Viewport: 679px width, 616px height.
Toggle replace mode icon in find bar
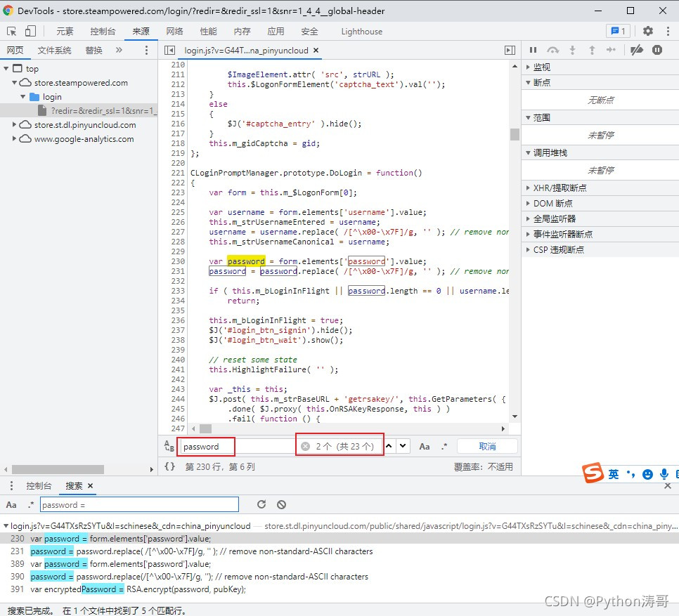point(169,447)
